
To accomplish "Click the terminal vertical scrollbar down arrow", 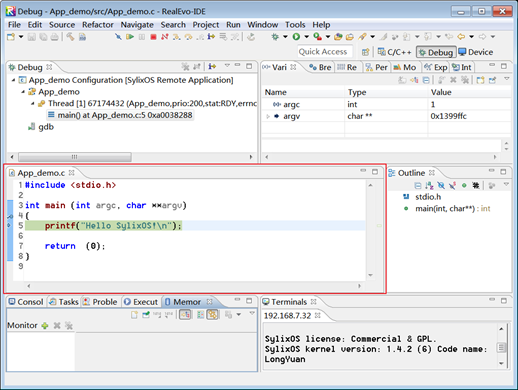I will click(501, 364).
